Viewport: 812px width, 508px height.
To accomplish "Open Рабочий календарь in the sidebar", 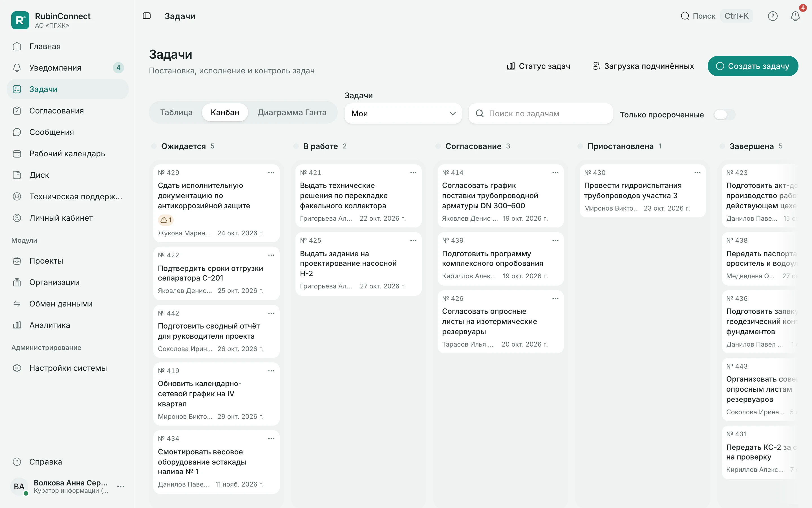I will click(x=68, y=154).
